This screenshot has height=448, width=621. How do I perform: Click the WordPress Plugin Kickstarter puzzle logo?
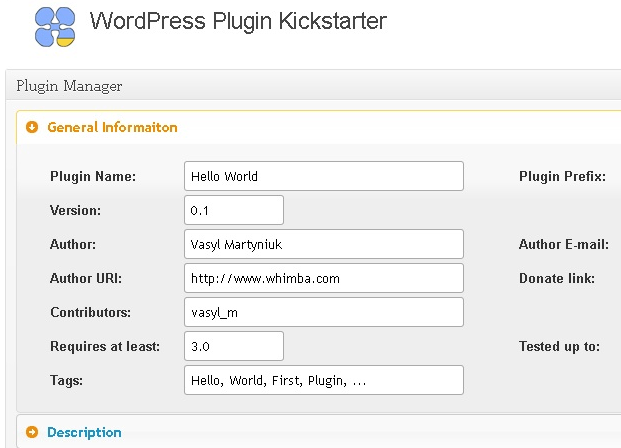55,27
